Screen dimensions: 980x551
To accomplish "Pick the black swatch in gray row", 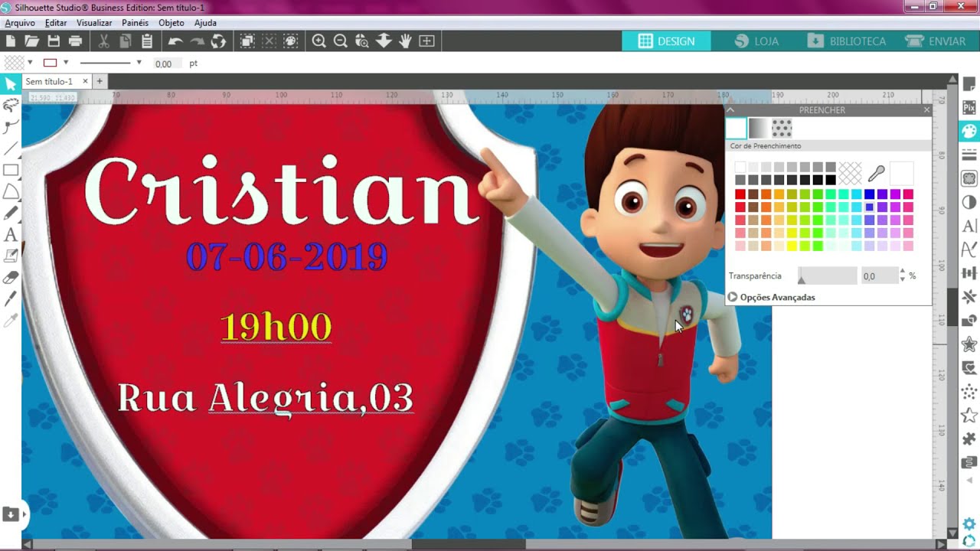I will 831,180.
